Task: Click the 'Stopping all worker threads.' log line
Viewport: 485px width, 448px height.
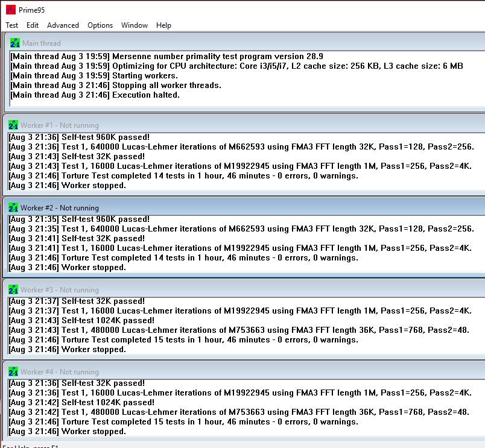Action: click(116, 85)
